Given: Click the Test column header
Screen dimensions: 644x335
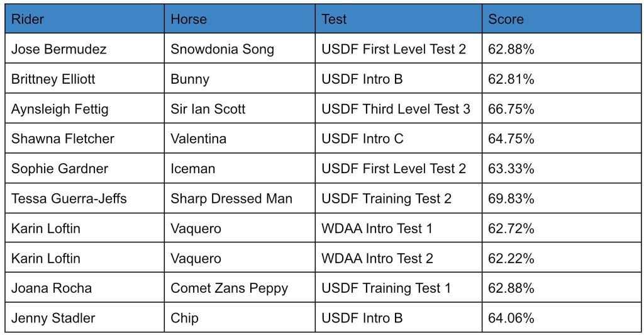Looking at the screenshot, I should pos(399,19).
